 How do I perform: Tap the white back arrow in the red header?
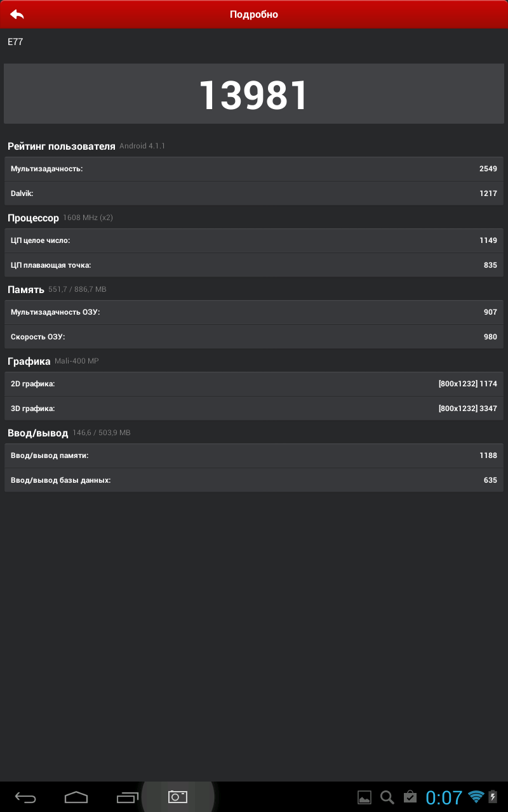pos(17,14)
